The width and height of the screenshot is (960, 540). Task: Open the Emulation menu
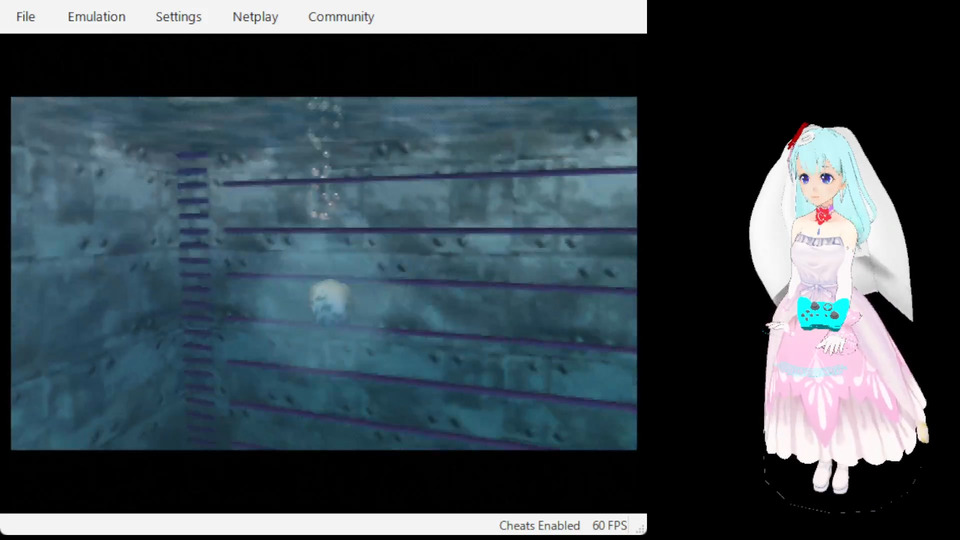pos(96,17)
